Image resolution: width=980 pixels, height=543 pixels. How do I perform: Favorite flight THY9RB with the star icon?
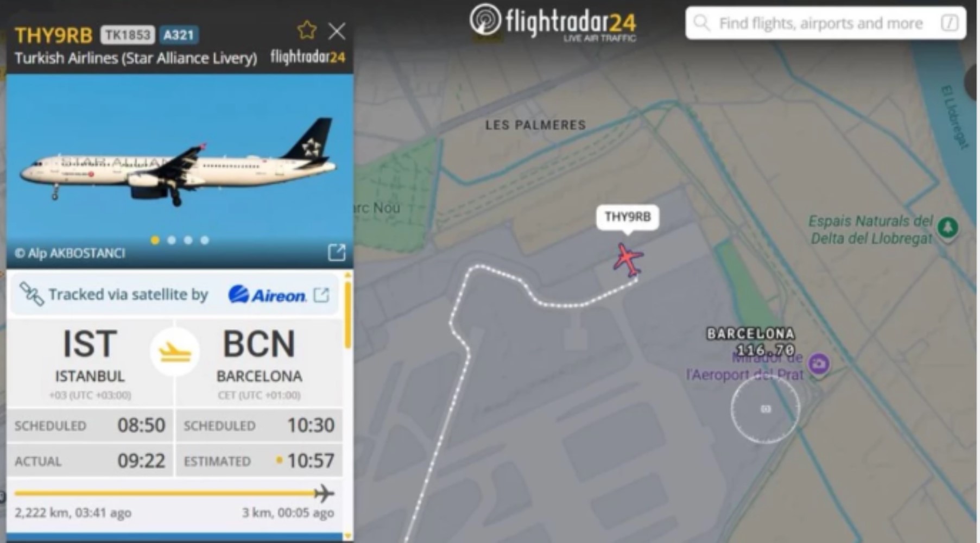pyautogui.click(x=307, y=30)
